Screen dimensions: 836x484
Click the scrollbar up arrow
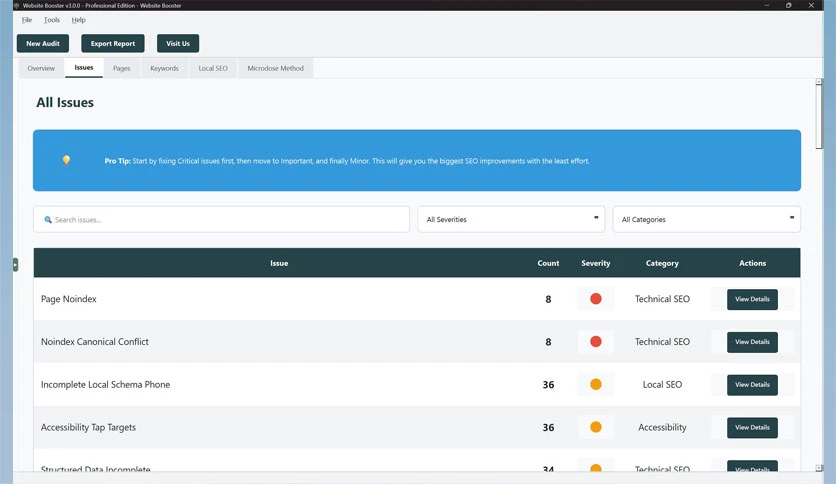[819, 82]
